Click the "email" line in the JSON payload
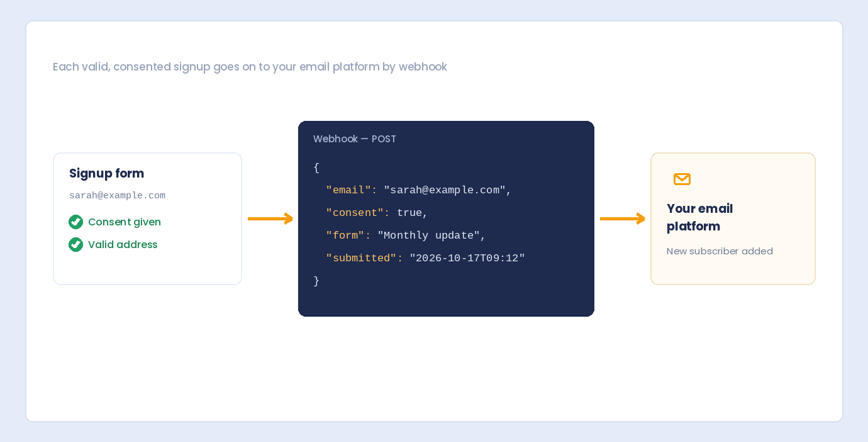Viewport: 868px width, 442px height. point(419,190)
